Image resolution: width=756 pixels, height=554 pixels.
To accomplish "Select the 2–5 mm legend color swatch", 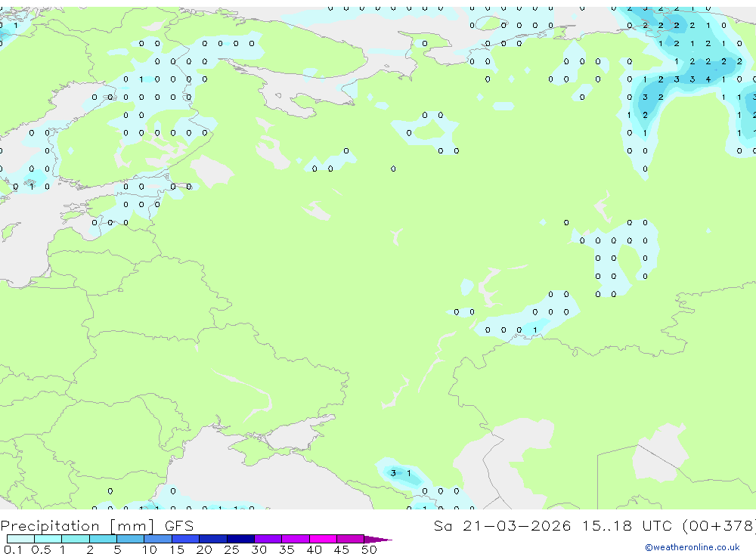I will pyautogui.click(x=103, y=539).
